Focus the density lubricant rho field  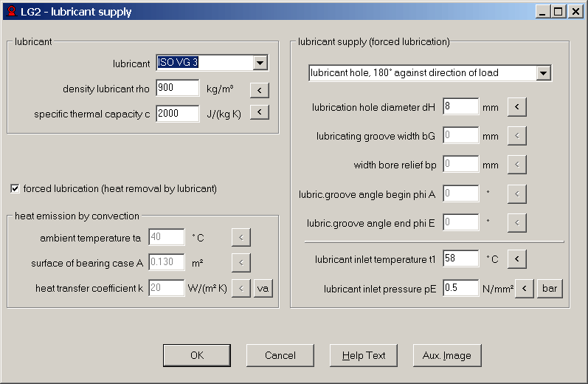coord(177,88)
